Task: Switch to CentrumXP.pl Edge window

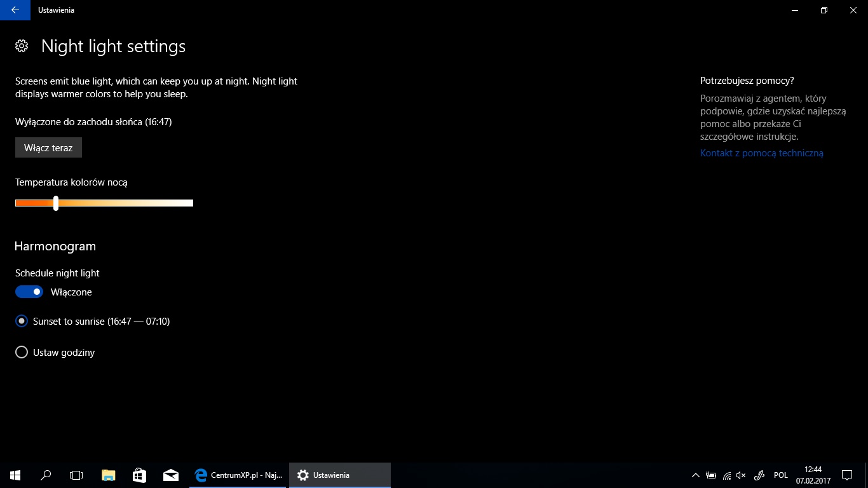Action: (239, 475)
